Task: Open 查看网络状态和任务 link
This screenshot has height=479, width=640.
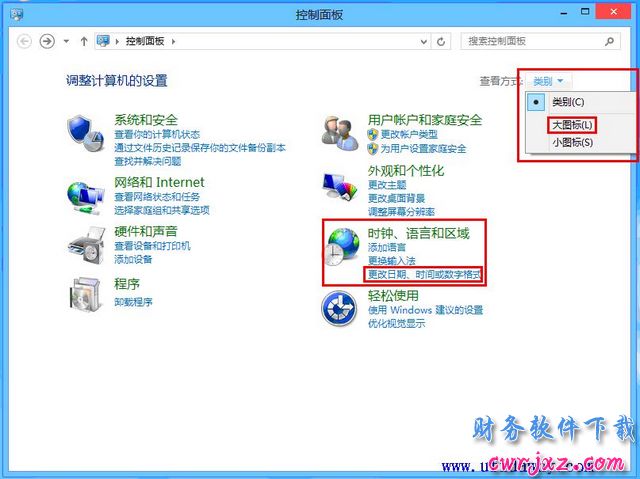Action: click(157, 197)
